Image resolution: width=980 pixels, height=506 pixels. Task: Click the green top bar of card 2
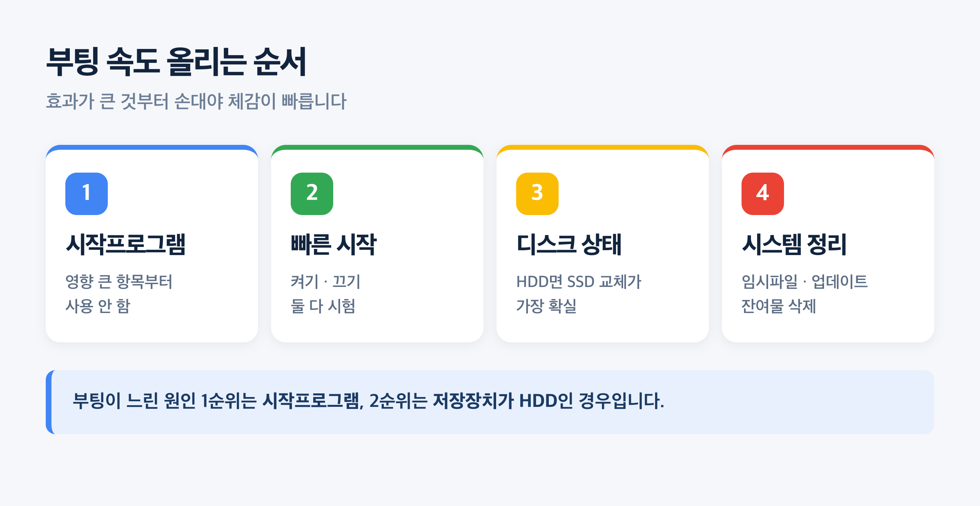click(377, 147)
